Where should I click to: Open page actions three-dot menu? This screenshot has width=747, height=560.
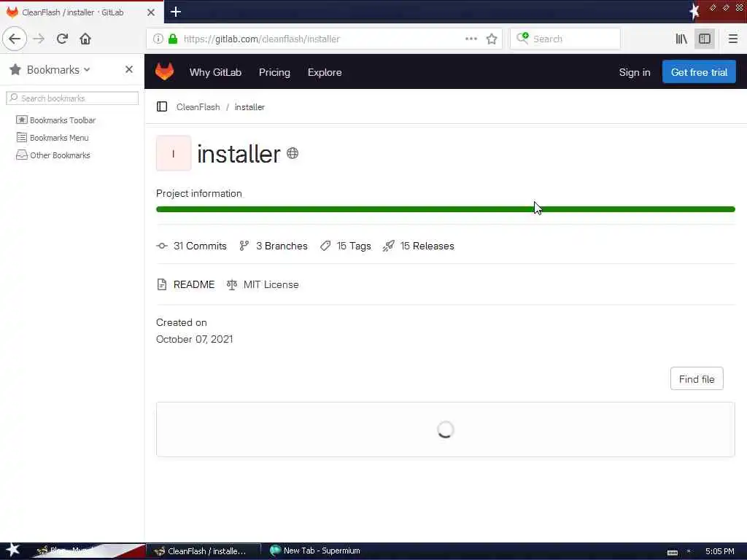(471, 39)
